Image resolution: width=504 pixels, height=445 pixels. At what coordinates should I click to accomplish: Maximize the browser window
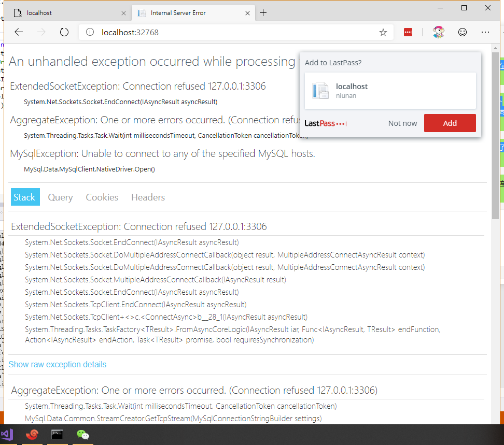[464, 8]
